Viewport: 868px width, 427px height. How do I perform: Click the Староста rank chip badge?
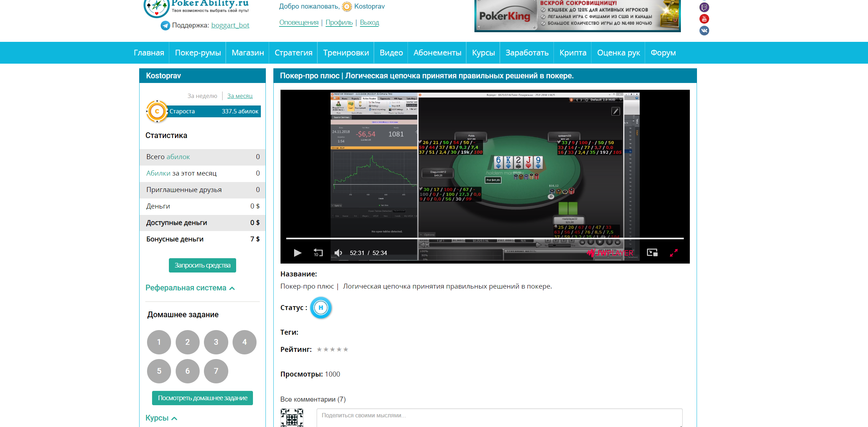coord(157,112)
